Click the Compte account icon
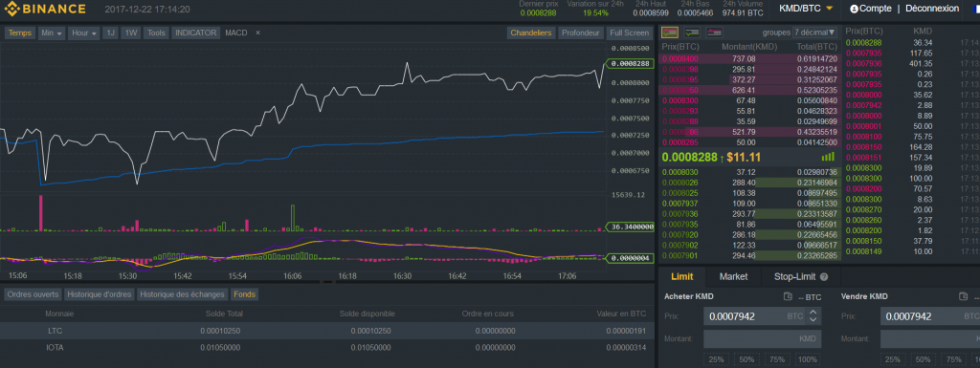The height and width of the screenshot is (368, 980). click(855, 9)
